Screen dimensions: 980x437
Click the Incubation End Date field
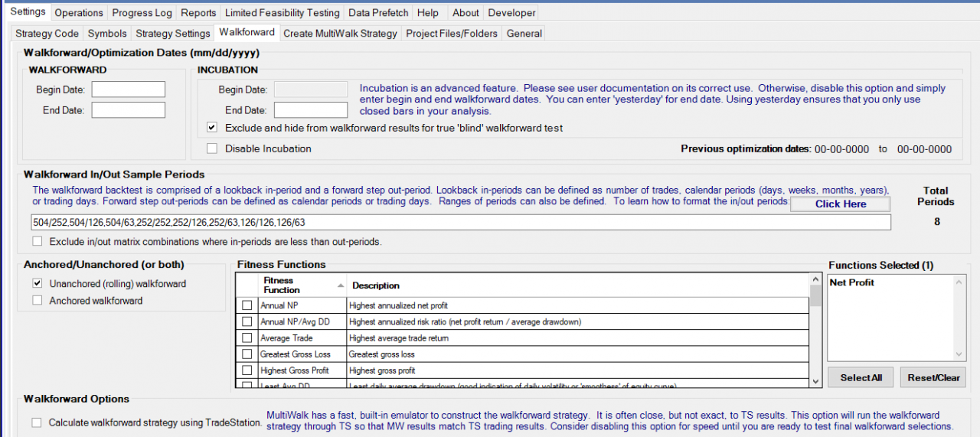coord(310,110)
